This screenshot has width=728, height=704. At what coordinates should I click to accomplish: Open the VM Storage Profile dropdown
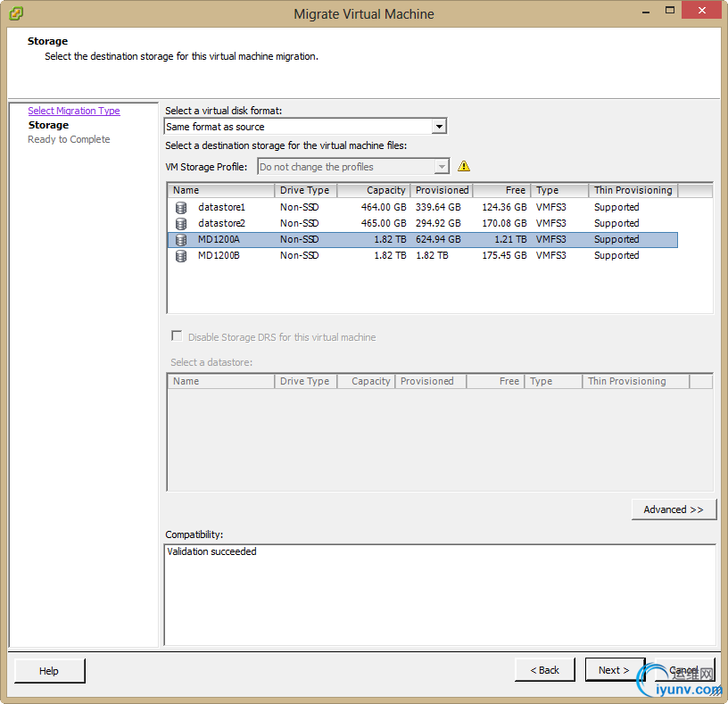click(x=442, y=166)
